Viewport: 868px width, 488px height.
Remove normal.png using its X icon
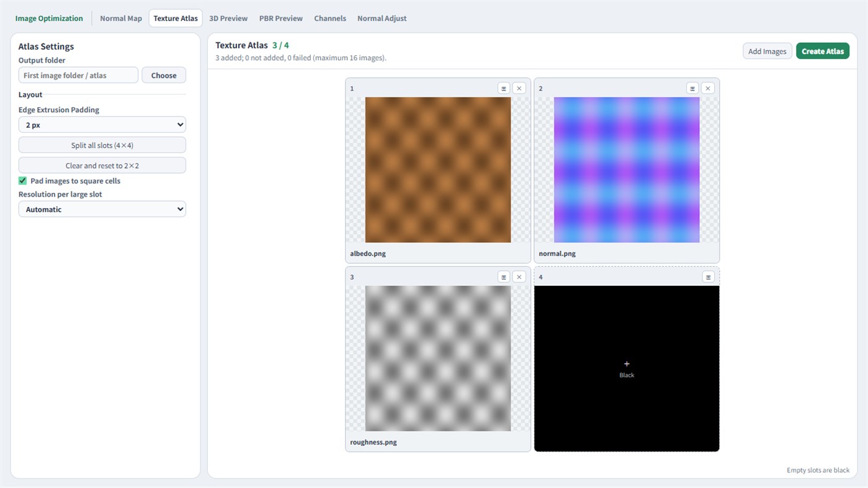tap(708, 88)
